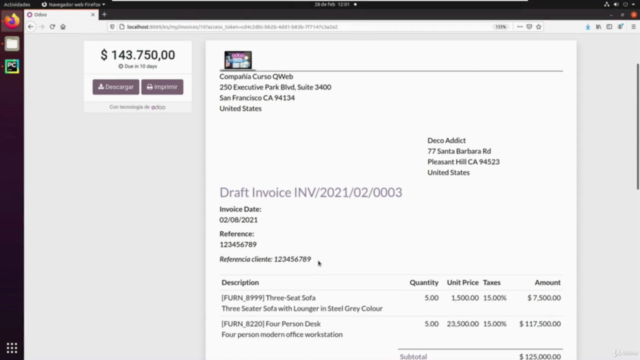The height and width of the screenshot is (360, 640).
Task: Print the invoice with Imprimir
Action: (x=162, y=87)
